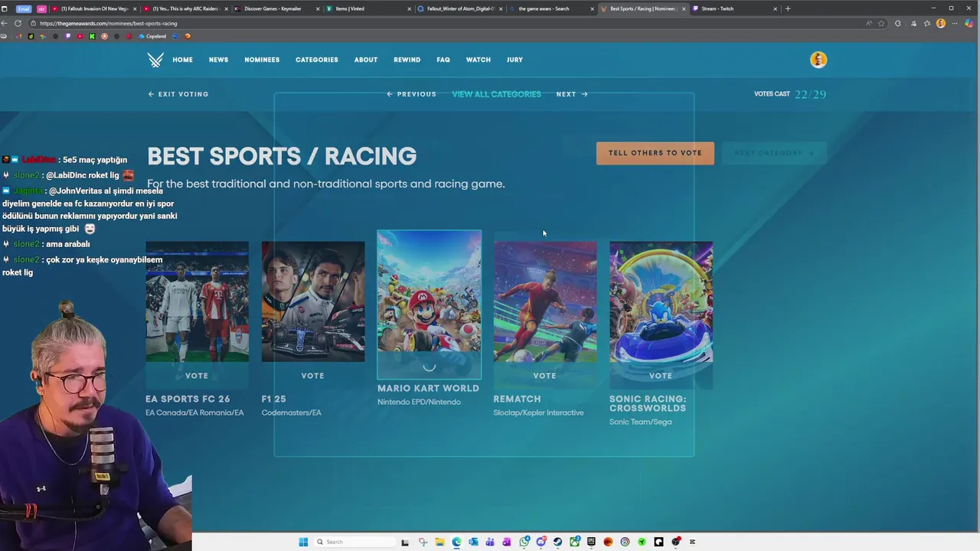Viewport: 980px width, 551px height.
Task: Click the Sonic Racing CrossWorlds cover art
Action: coord(661,302)
